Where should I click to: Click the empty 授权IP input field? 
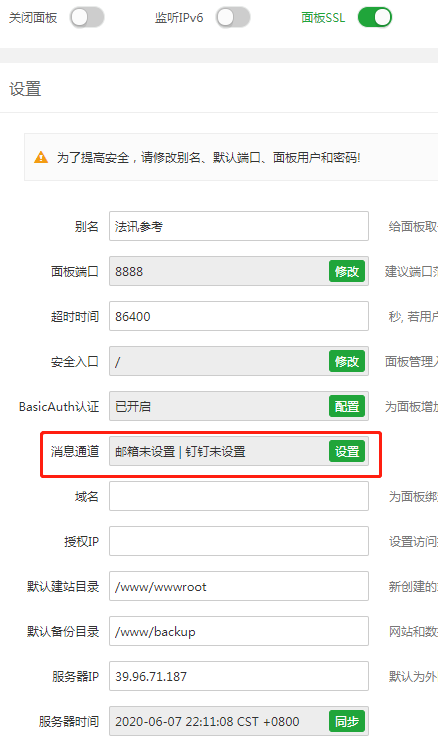click(x=239, y=541)
